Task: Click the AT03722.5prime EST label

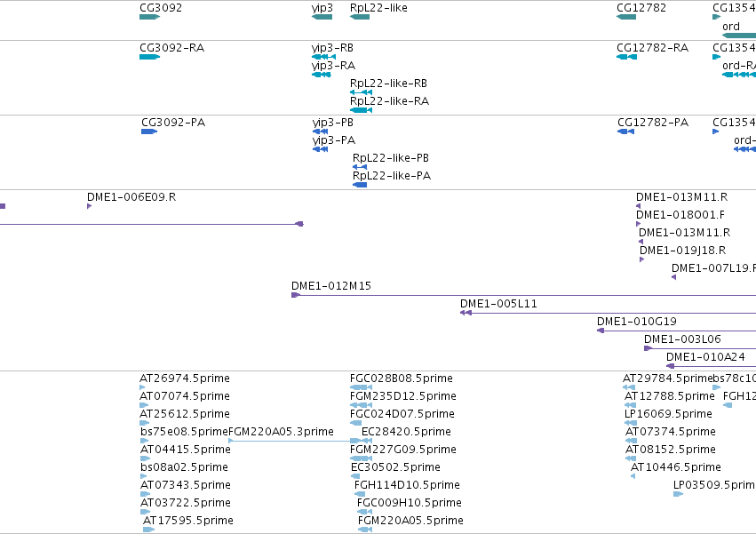Action: coord(186,503)
